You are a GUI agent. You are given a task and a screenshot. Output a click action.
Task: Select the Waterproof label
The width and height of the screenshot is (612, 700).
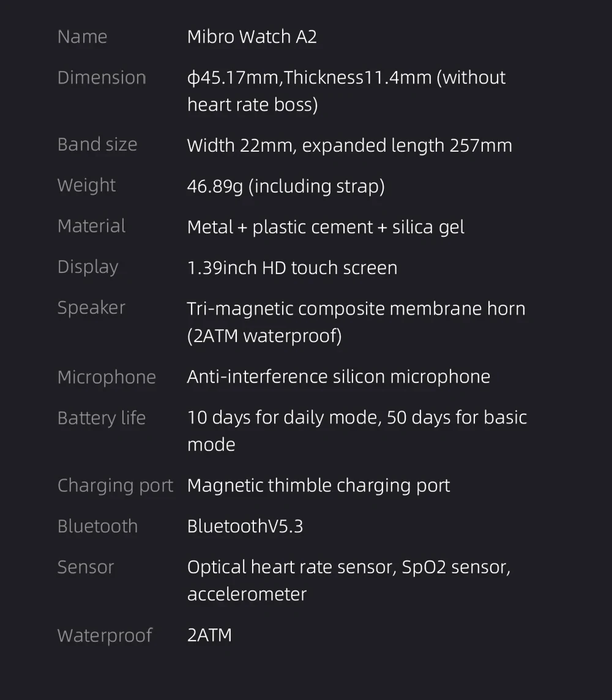pos(105,636)
